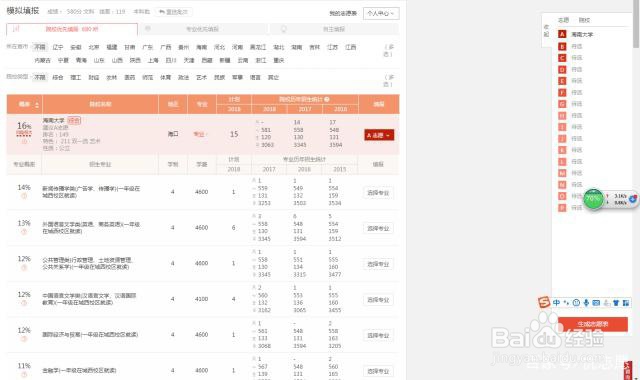
Task: Click info icon under 13% probability
Action: tap(24, 232)
